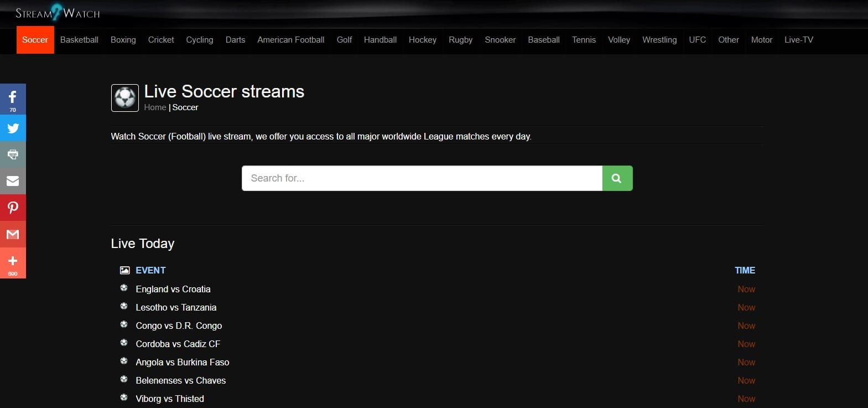Click soccer ball icon beside page title

click(124, 98)
